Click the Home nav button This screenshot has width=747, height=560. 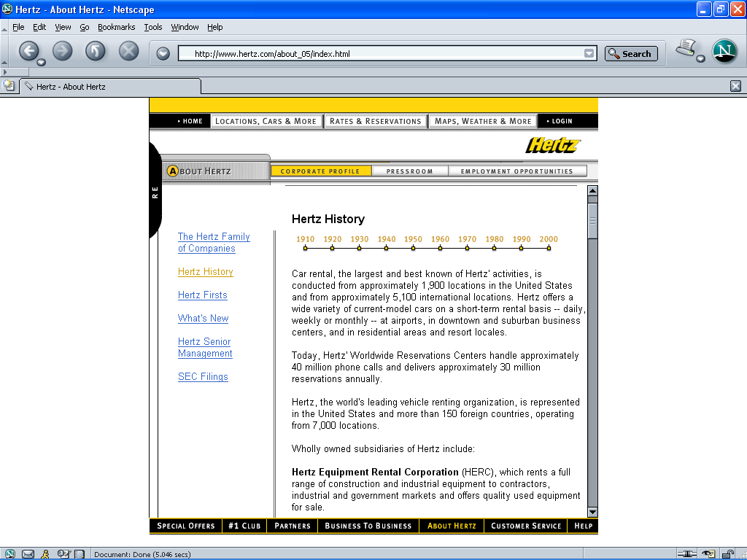pos(190,121)
